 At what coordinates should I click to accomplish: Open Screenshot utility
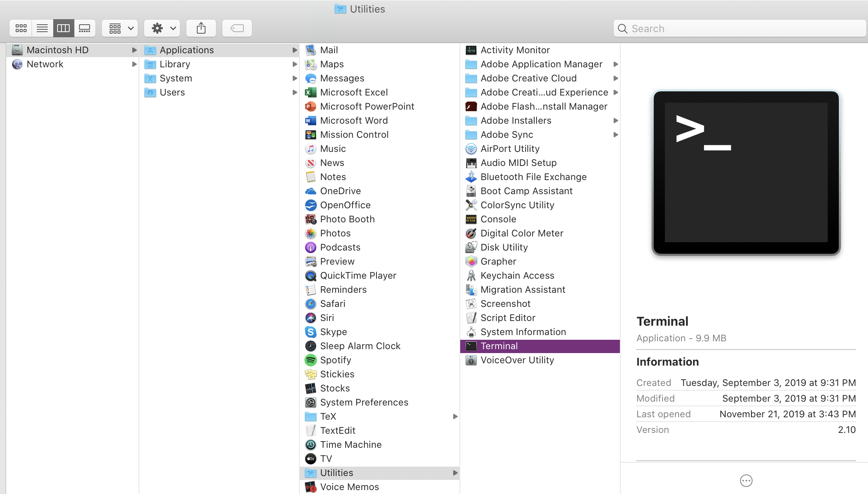tap(505, 303)
